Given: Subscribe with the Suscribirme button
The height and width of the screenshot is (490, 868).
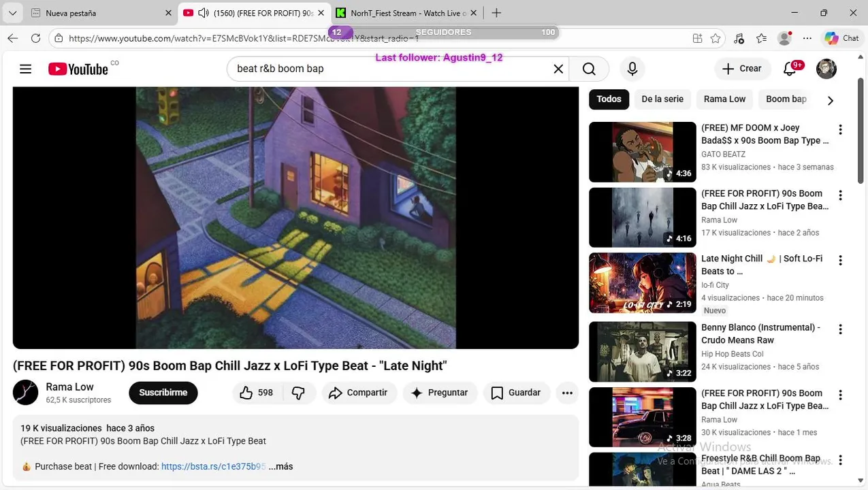Looking at the screenshot, I should tap(163, 393).
